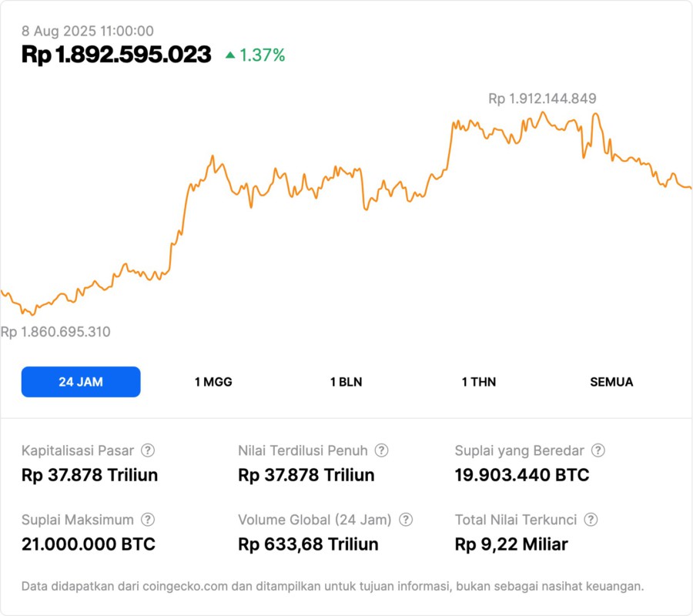Click help icon beside Total Nilai Terkunci

click(591, 520)
